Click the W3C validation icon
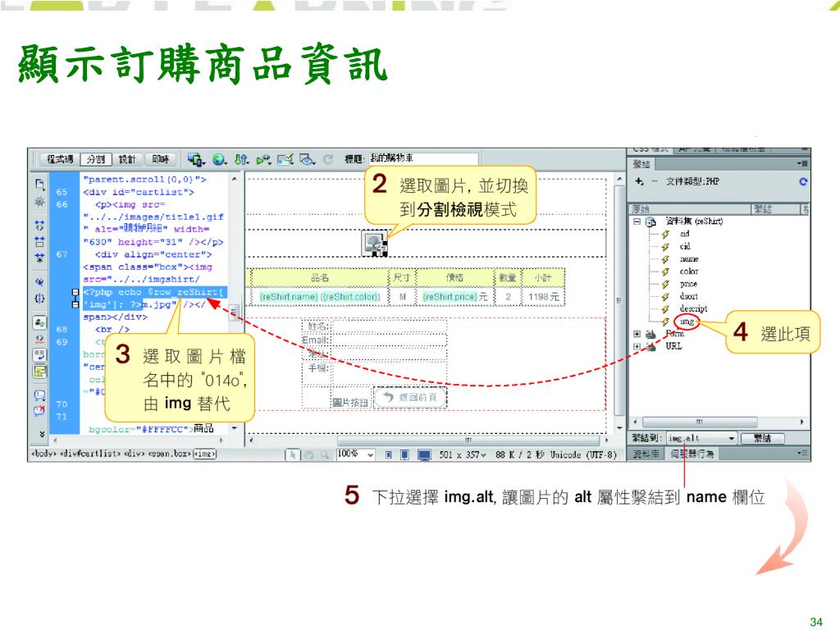This screenshot has width=840, height=630. 263,159
